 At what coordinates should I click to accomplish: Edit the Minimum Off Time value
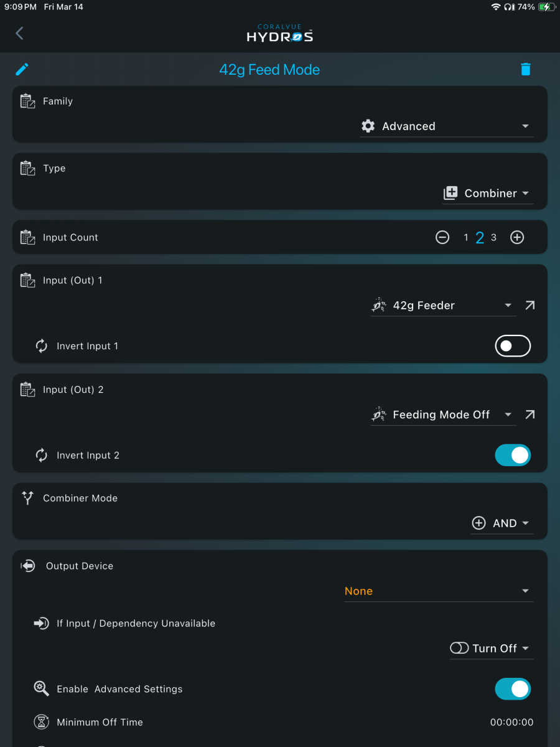(511, 722)
